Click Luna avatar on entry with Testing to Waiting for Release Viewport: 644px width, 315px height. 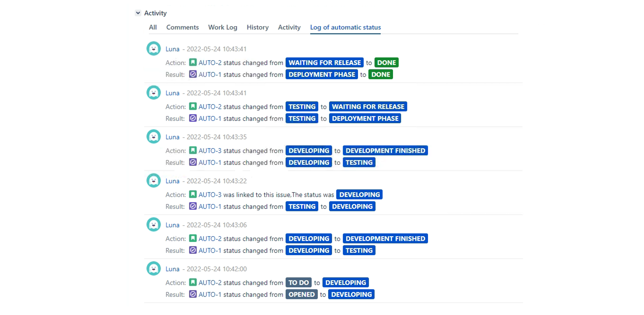154,93
